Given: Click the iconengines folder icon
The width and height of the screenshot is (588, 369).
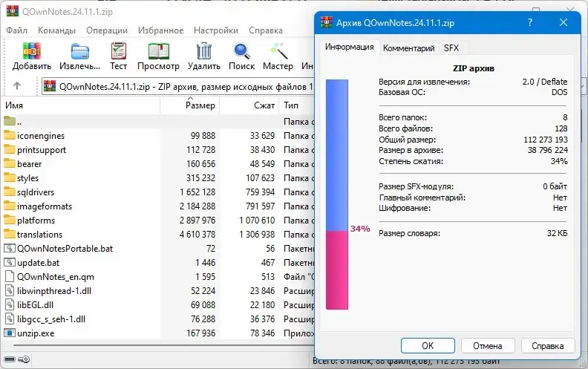Looking at the screenshot, I should (10, 135).
